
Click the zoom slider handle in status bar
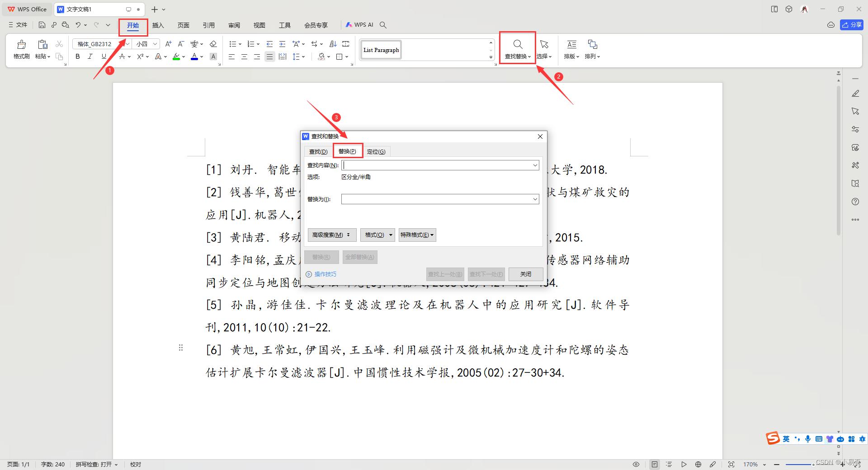[813, 464]
